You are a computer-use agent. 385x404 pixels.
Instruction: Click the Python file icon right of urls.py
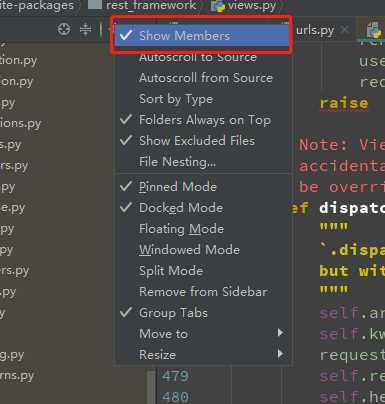(374, 31)
